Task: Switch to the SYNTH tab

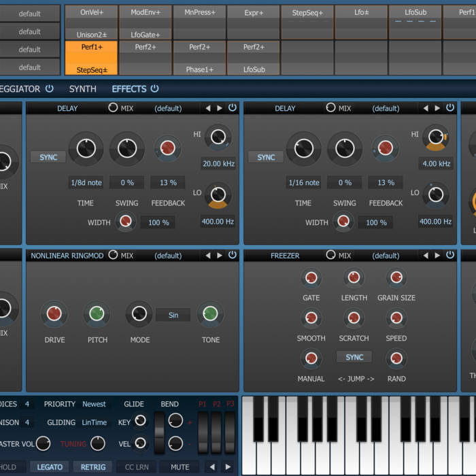Action: pos(82,89)
